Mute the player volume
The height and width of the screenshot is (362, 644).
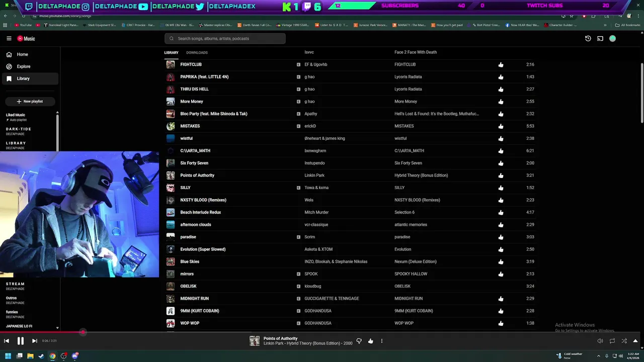600,341
